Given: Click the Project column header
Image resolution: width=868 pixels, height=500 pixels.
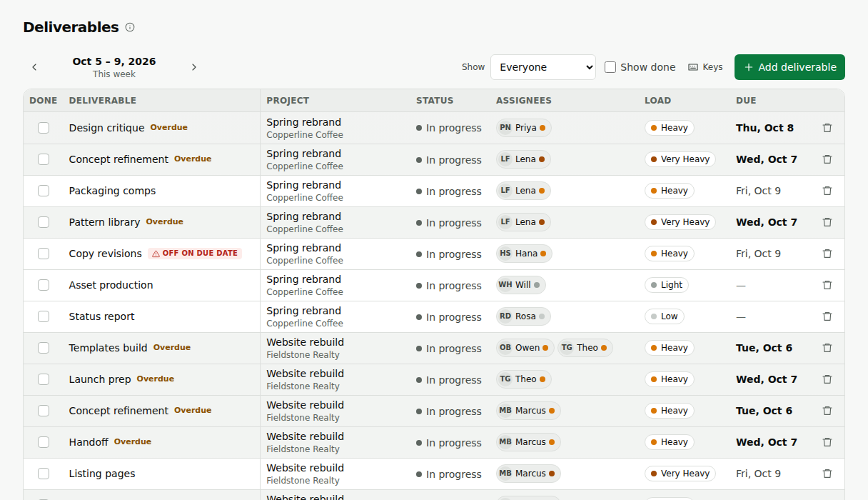Looking at the screenshot, I should (x=288, y=101).
